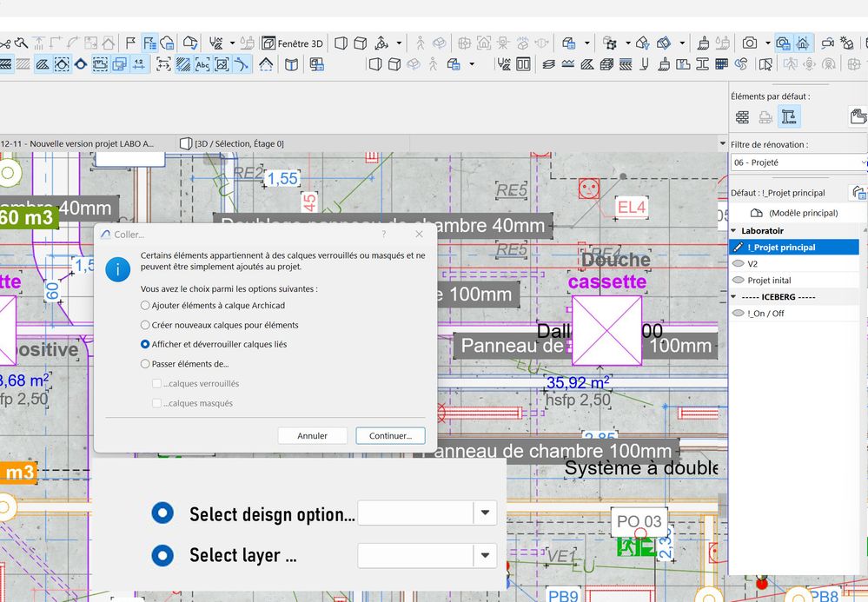Expand the Select design option dropdown
868x602 pixels.
(485, 513)
